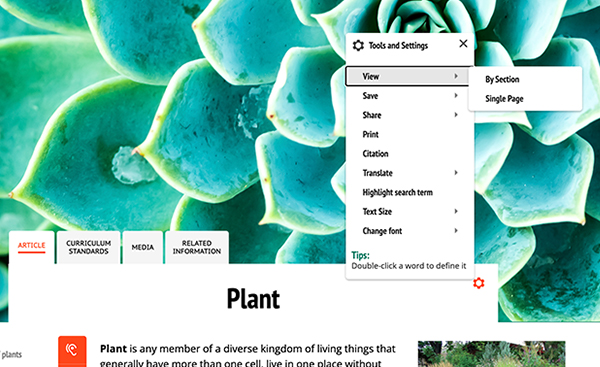Switch to the Media tab
Image resolution: width=600 pixels, height=367 pixels.
143,247
